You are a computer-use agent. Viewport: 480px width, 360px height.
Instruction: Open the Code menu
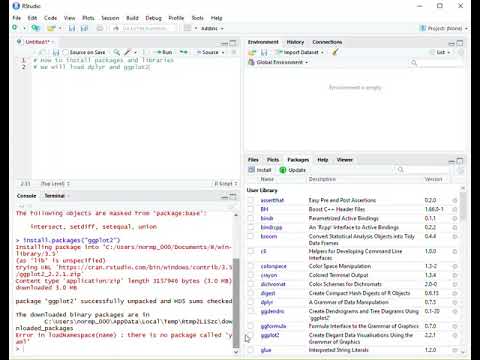(x=50, y=18)
